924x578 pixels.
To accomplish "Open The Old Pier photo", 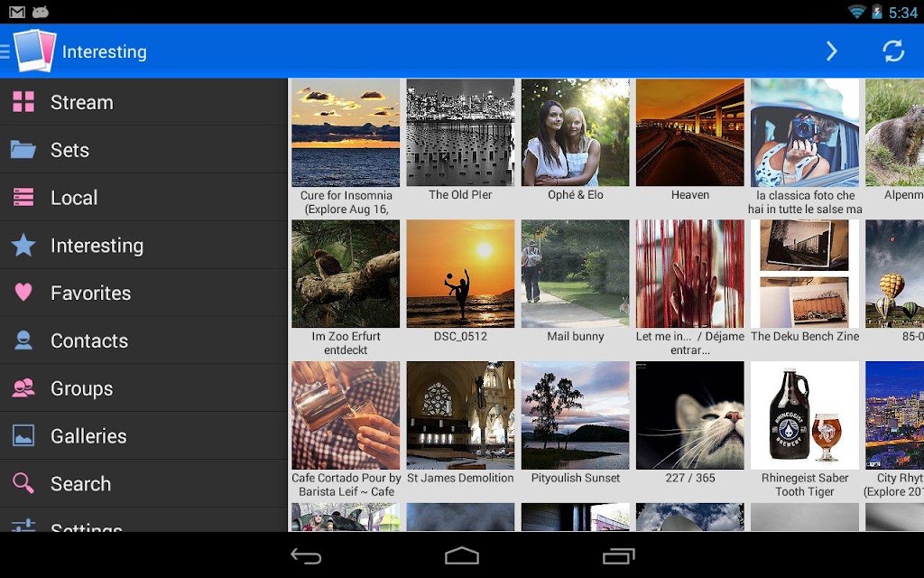I will 460,133.
